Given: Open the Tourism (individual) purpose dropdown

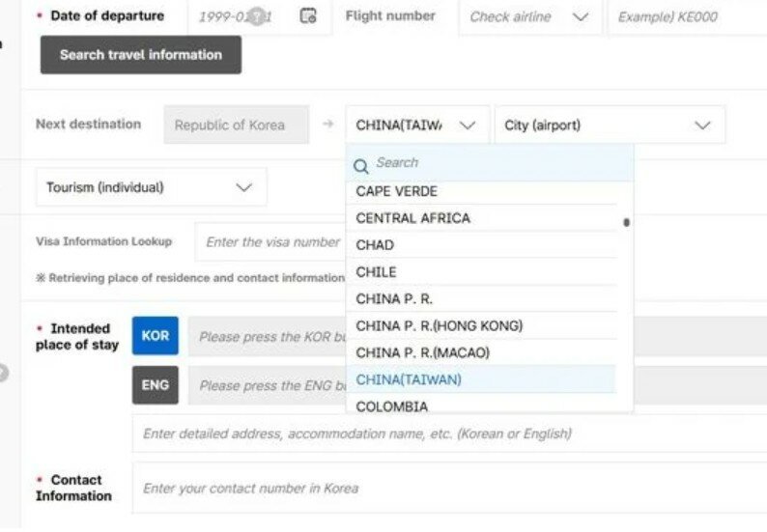Looking at the screenshot, I should [x=151, y=187].
